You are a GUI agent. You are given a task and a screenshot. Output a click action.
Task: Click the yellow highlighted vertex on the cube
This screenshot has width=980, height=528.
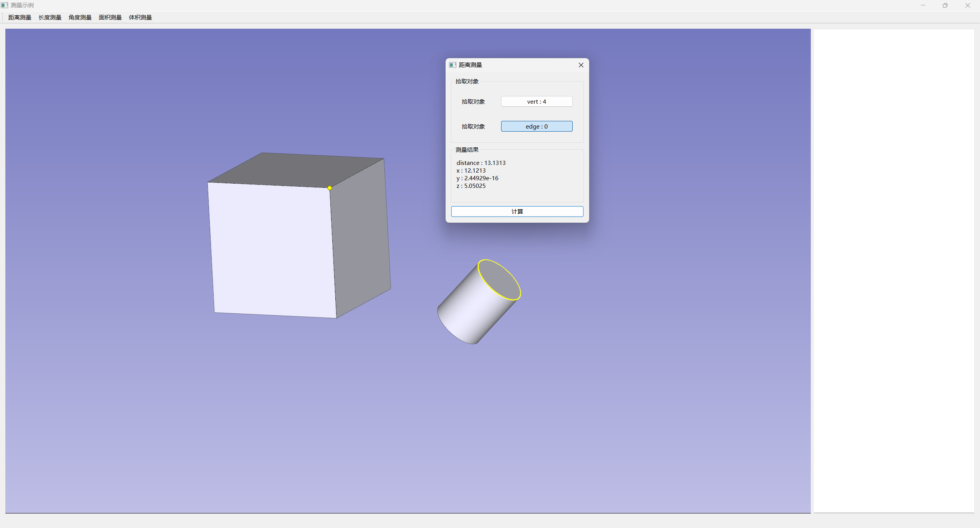(x=330, y=188)
